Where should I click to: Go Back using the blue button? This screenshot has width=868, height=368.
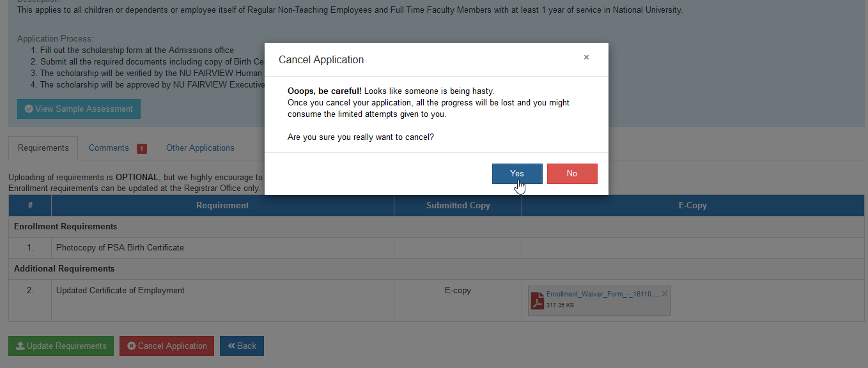(242, 346)
